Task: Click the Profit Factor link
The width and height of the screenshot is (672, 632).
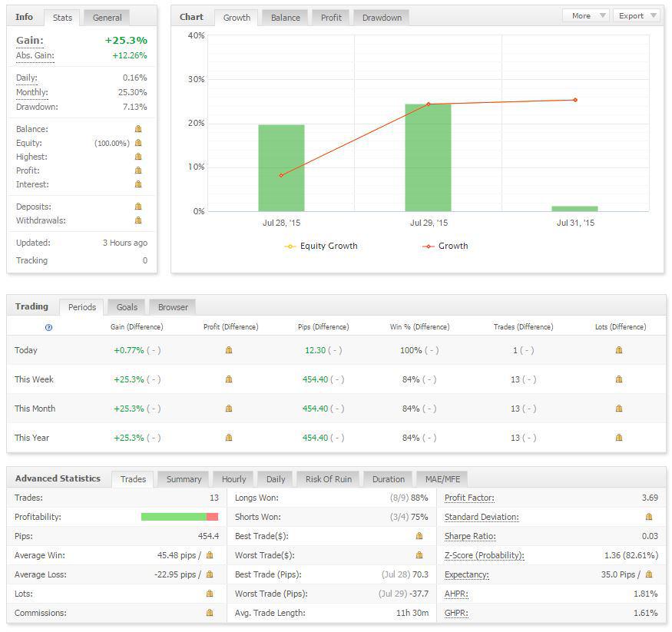Action: [x=469, y=498]
